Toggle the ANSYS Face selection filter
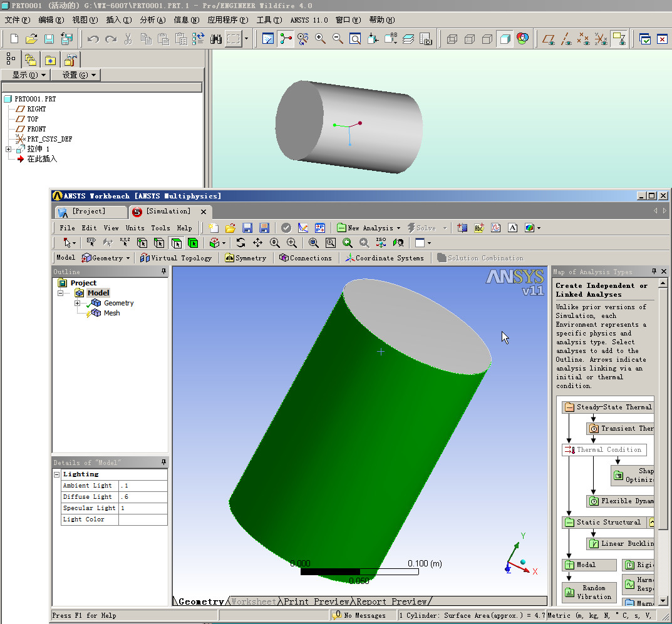Viewport: 672px width, 624px height. click(176, 243)
